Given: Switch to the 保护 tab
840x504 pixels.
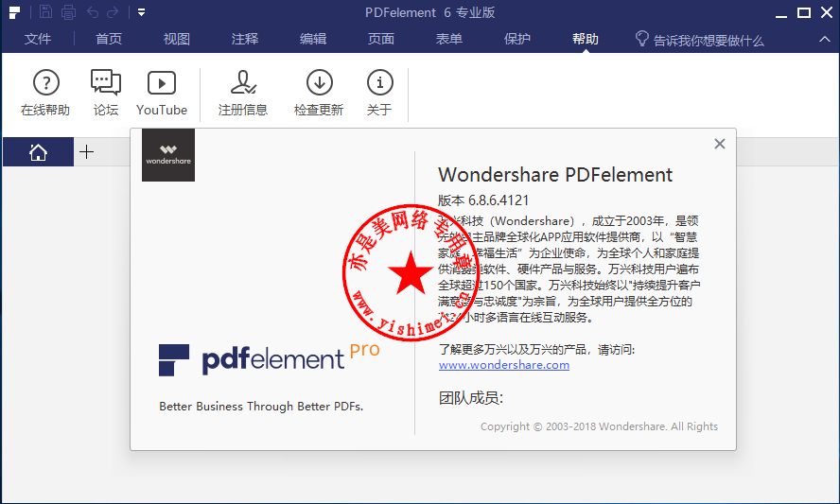Looking at the screenshot, I should pyautogui.click(x=517, y=39).
